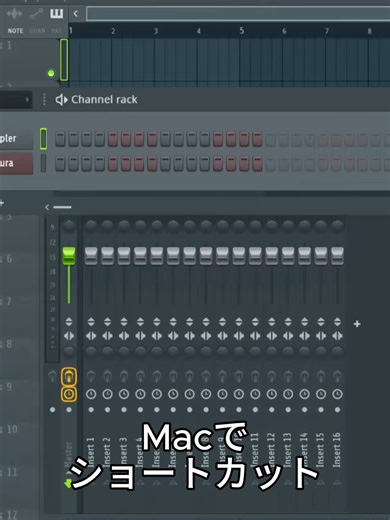Click the Master pan knob

pyautogui.click(x=69, y=226)
